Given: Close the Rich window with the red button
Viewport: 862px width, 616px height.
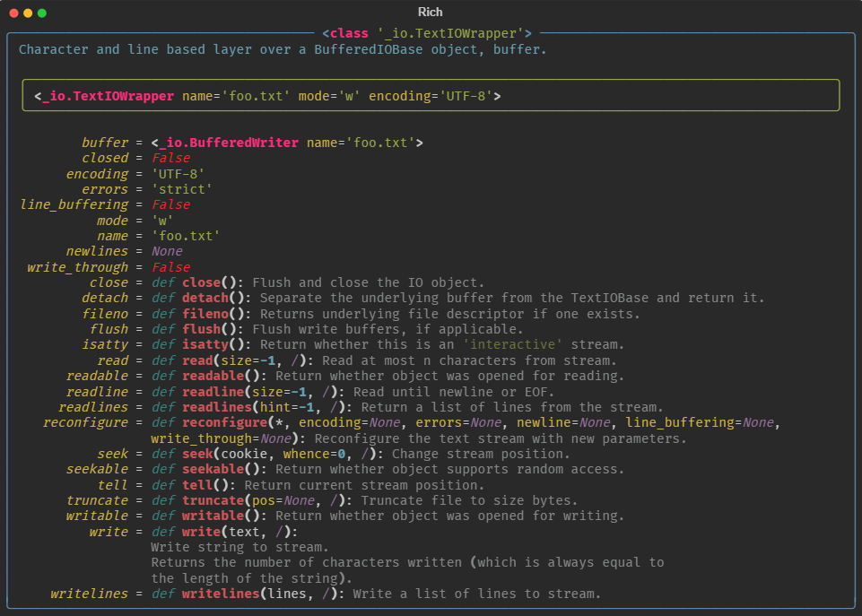Looking at the screenshot, I should tap(13, 13).
